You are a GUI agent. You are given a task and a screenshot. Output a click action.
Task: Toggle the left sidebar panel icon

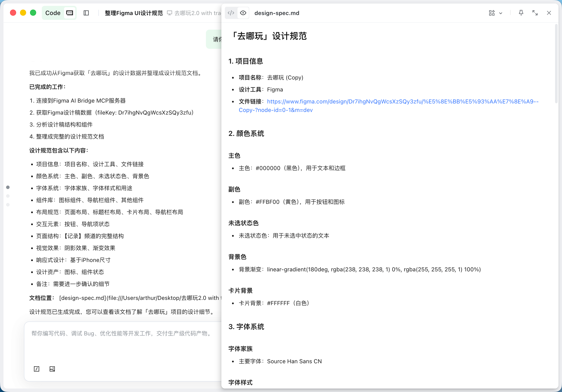click(x=86, y=13)
